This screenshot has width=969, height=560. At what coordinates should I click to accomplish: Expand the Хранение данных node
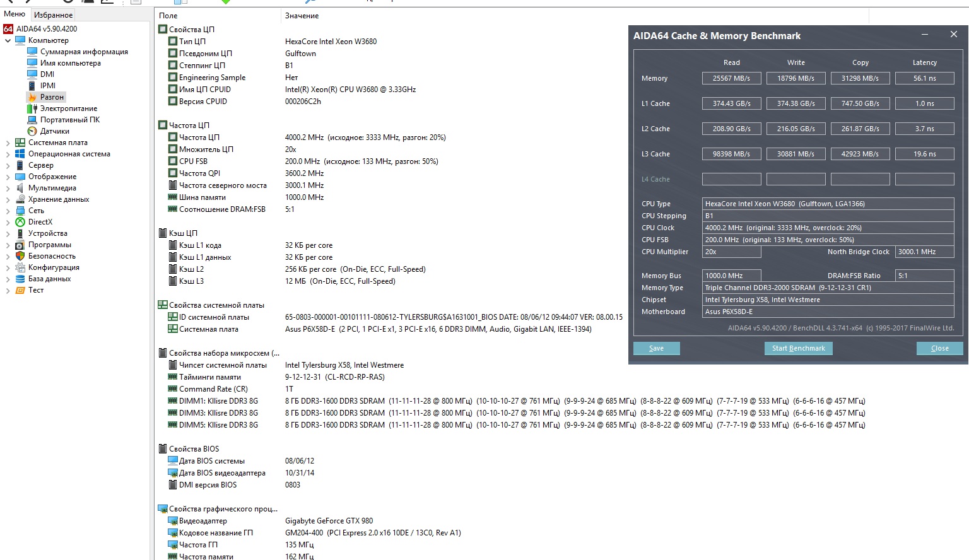(x=8, y=199)
